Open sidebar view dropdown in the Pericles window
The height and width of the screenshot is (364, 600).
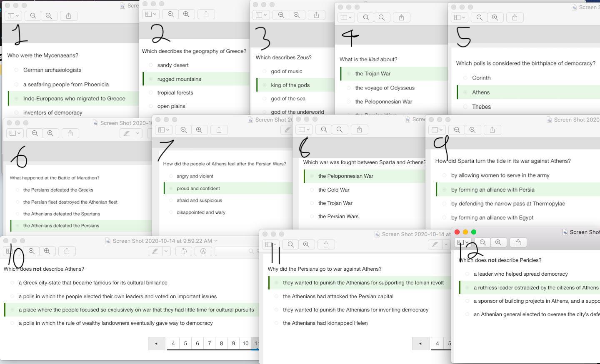coord(463,242)
